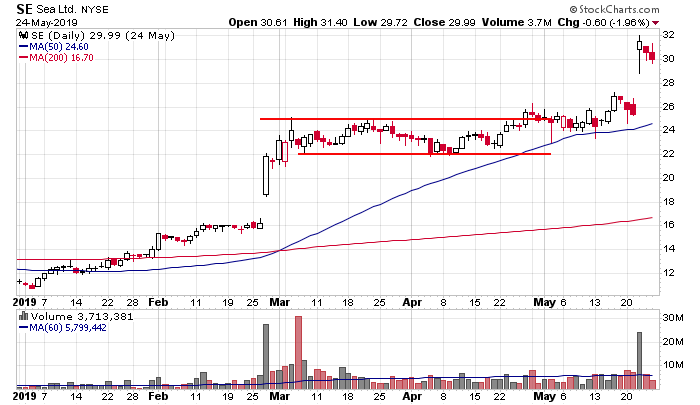
Task: Click the Volume 3,713,381 legend text
Action: tap(82, 317)
